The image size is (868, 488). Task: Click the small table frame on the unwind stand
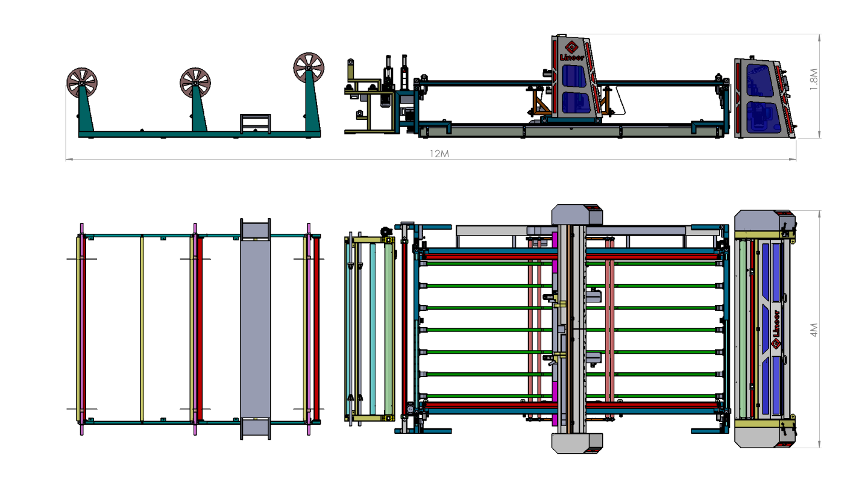coord(256,123)
